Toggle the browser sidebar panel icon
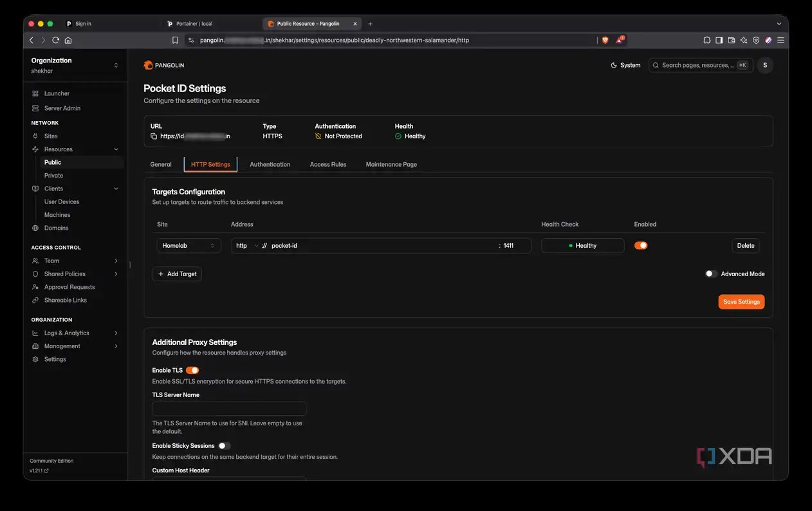Screen dimensions: 812x511 coord(719,40)
